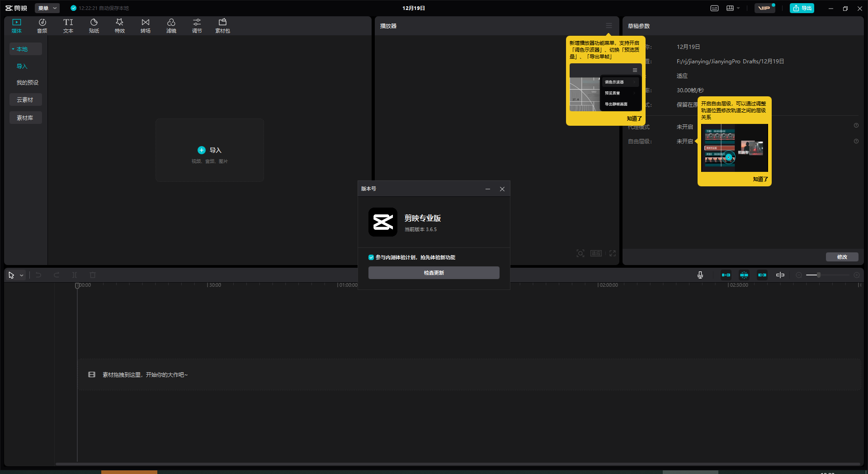This screenshot has height=474, width=868.
Task: Toggle timeline auto snapping
Action: click(744, 275)
